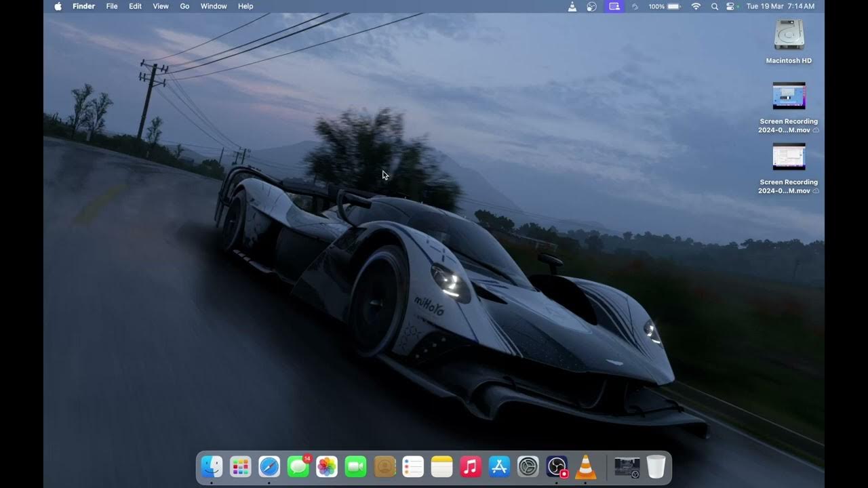The width and height of the screenshot is (868, 488).
Task: Open the Wi-Fi menu bar icon
Action: click(696, 6)
